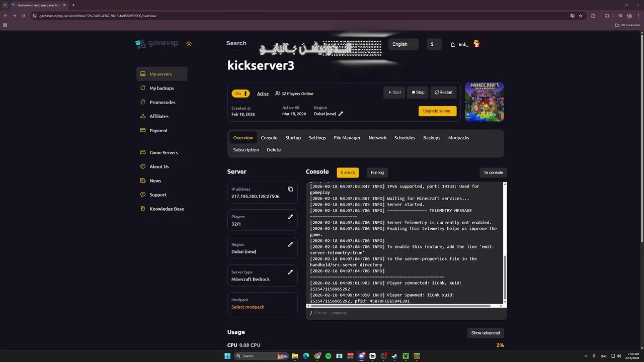Click the 0 errors filter button
644x362 pixels.
click(x=348, y=172)
